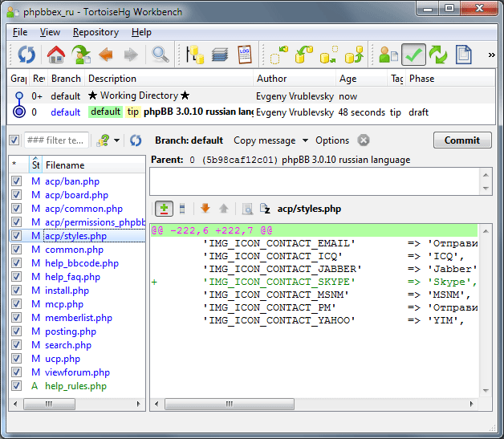Click the refresh file list icon
Viewport: 504px width, 439px height.
[136, 140]
